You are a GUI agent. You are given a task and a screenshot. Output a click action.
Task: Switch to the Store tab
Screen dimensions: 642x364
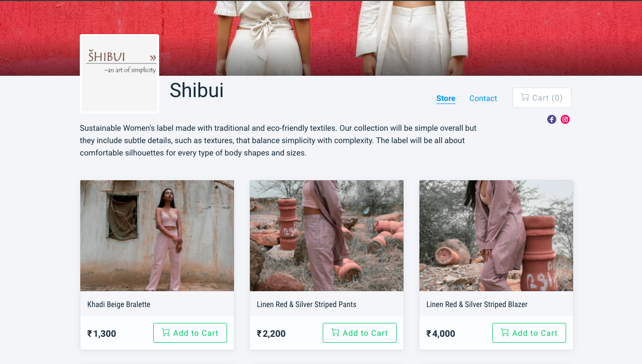[x=446, y=99]
